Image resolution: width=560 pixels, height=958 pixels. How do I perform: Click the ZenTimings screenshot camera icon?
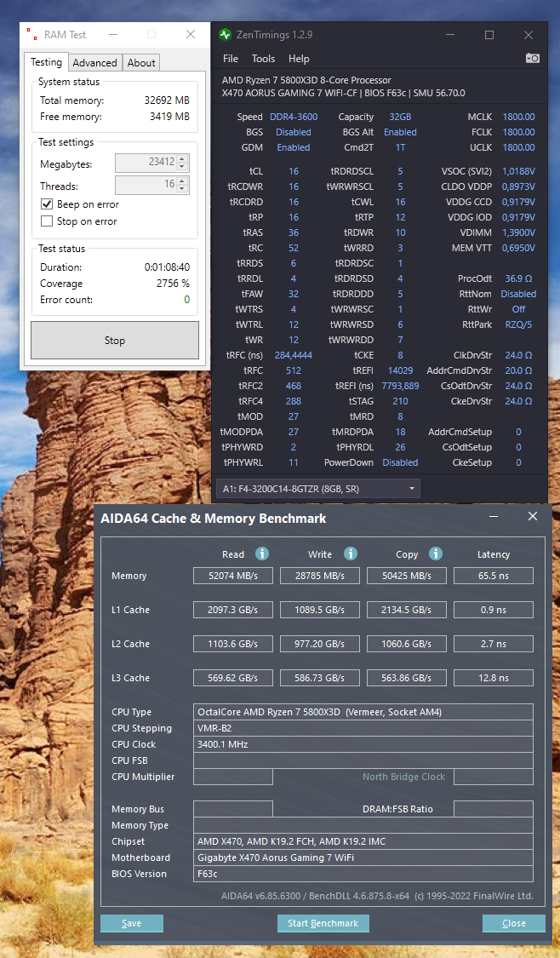coord(533,58)
